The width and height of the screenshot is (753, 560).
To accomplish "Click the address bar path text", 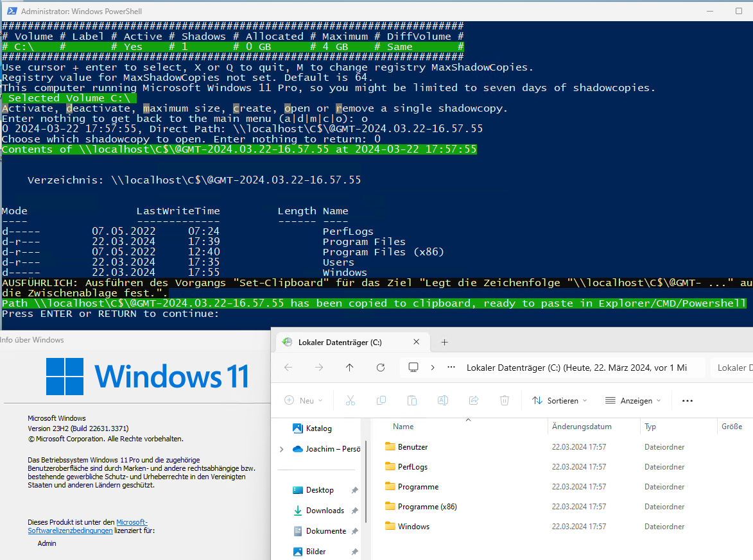I will 576,368.
